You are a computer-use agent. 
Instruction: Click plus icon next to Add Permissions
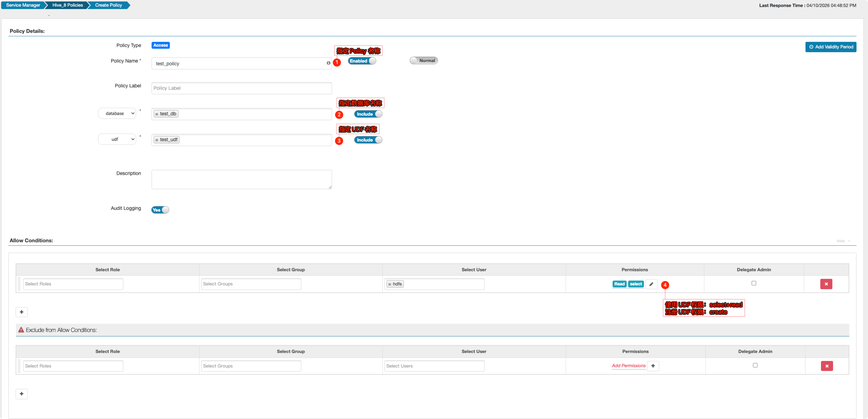(653, 366)
